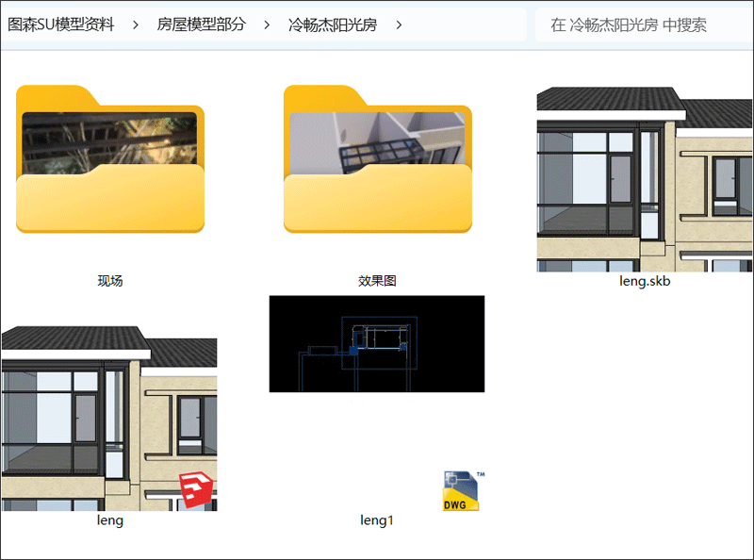Click the 现场 folder name label
Image resolution: width=754 pixels, height=560 pixels.
tap(110, 281)
